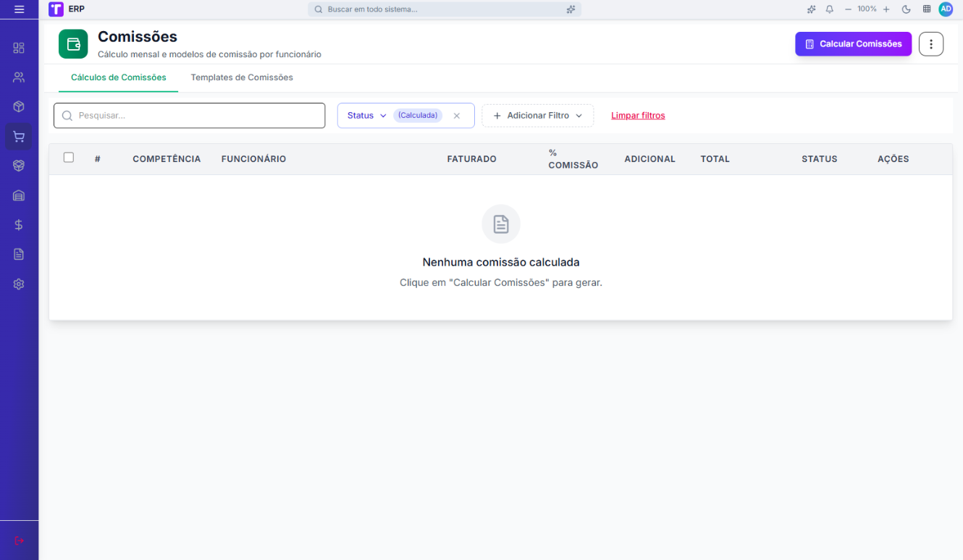Viewport: 963px width, 560px height.
Task: Click the empty-state document icon
Action: (x=501, y=224)
